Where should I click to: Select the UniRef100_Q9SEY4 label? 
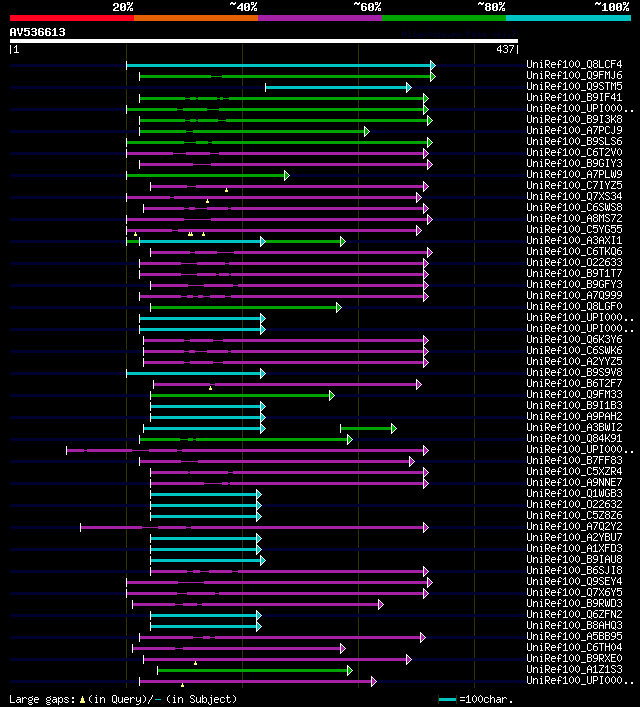[574, 582]
